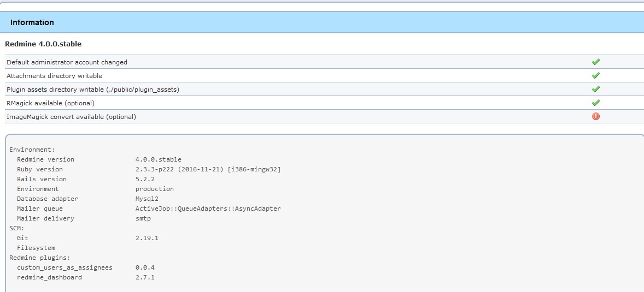The image size is (644, 292).
Task: Click the 5.2.2 Rails version value
Action: tap(145, 179)
